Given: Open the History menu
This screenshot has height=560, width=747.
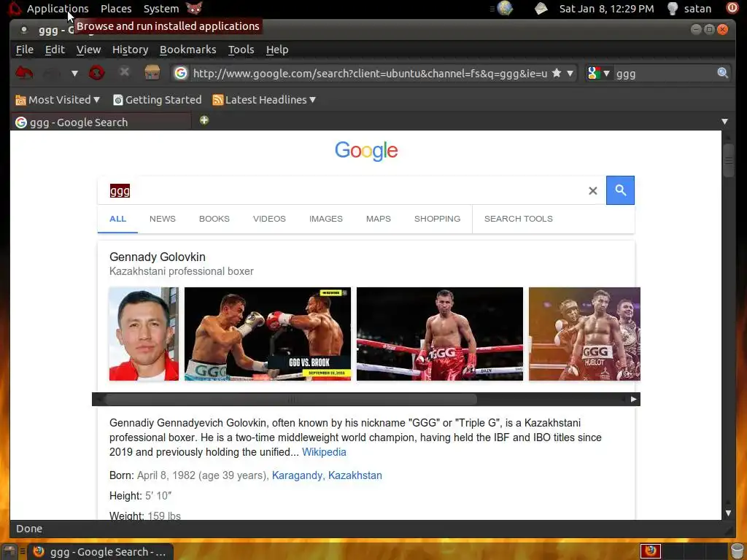Looking at the screenshot, I should [x=130, y=50].
